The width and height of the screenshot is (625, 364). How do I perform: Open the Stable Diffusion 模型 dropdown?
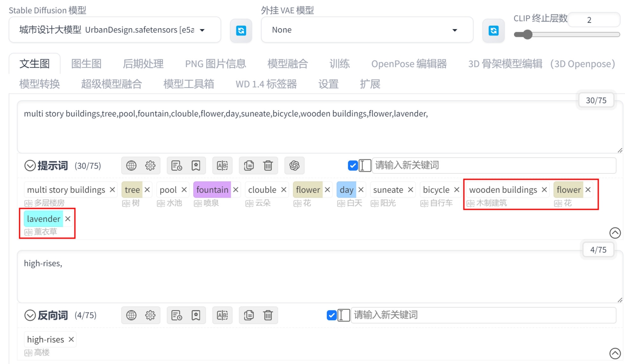pyautogui.click(x=114, y=30)
